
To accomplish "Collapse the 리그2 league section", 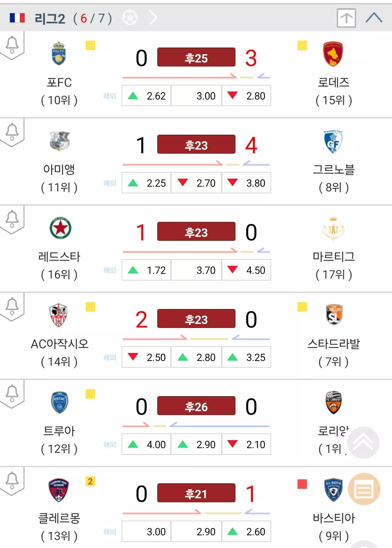I will (374, 17).
